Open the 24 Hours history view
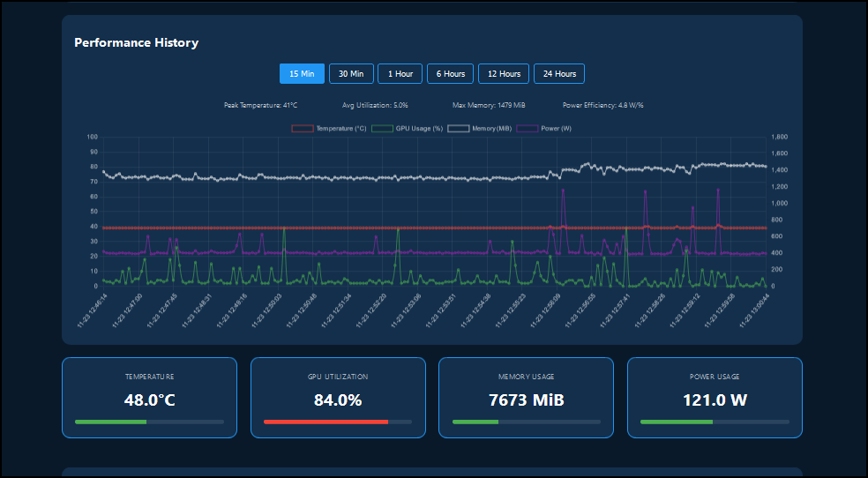Viewport: 868px width, 478px height. pyautogui.click(x=559, y=73)
